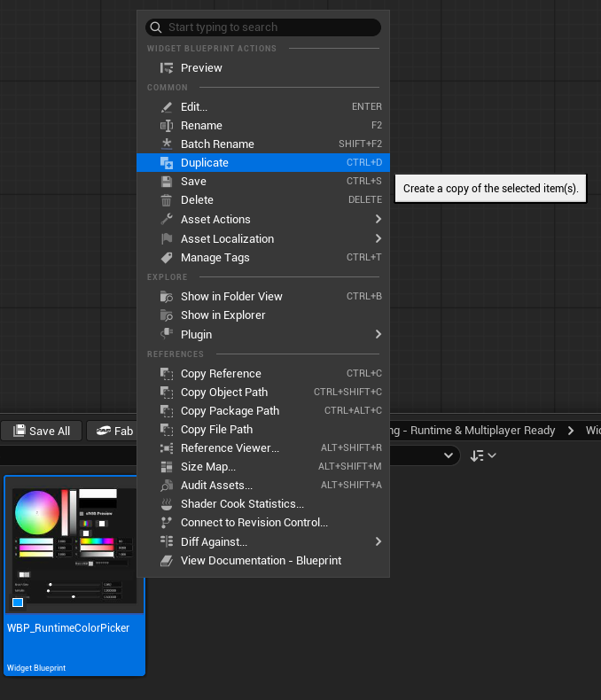Click the WBP_RuntimeColorPicker asset name label
Viewport: 601px width, 700px height.
68,628
